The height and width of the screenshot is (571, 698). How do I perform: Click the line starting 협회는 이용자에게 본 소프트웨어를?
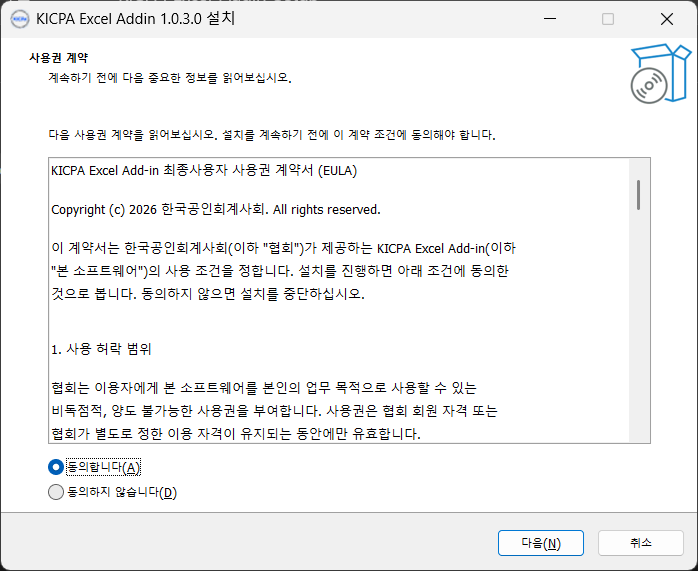click(264, 388)
